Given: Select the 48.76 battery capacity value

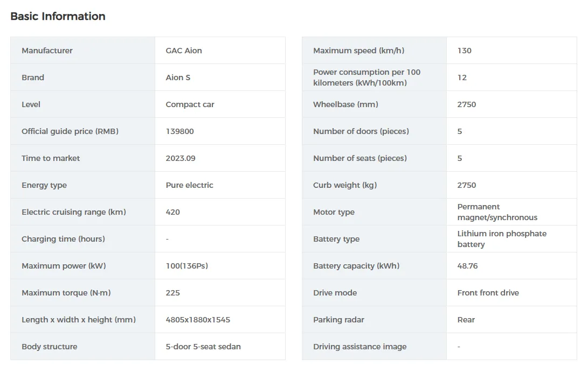Looking at the screenshot, I should click(467, 266).
